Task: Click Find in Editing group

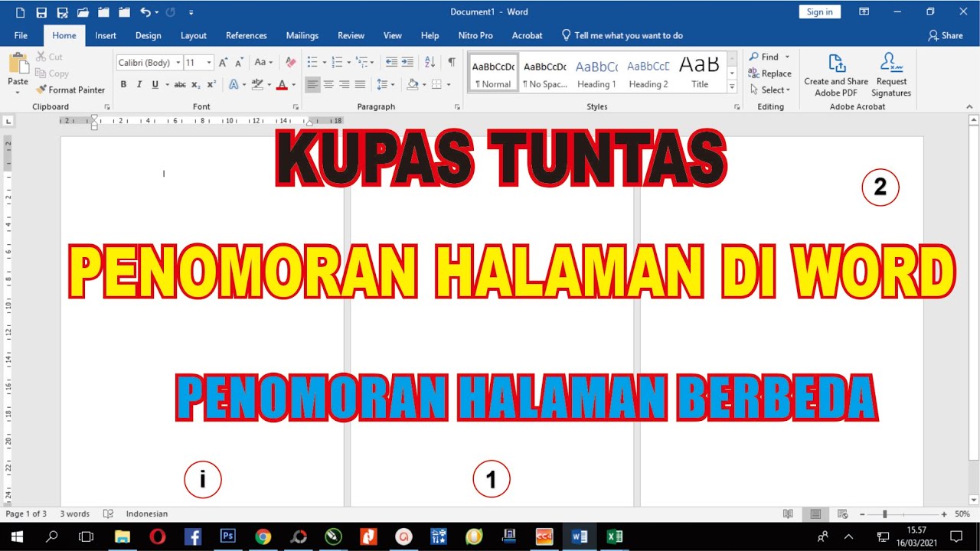Action: 763,57
